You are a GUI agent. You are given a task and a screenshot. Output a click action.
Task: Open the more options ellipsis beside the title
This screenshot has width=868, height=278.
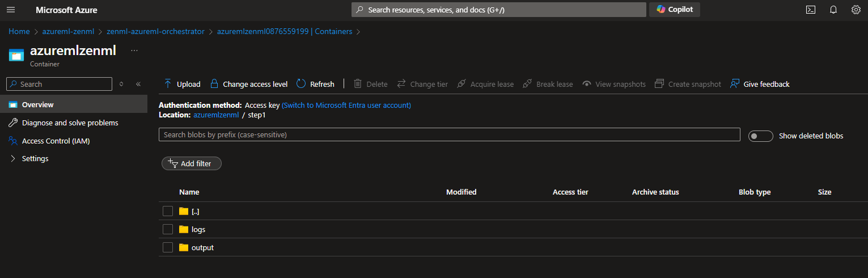click(134, 50)
